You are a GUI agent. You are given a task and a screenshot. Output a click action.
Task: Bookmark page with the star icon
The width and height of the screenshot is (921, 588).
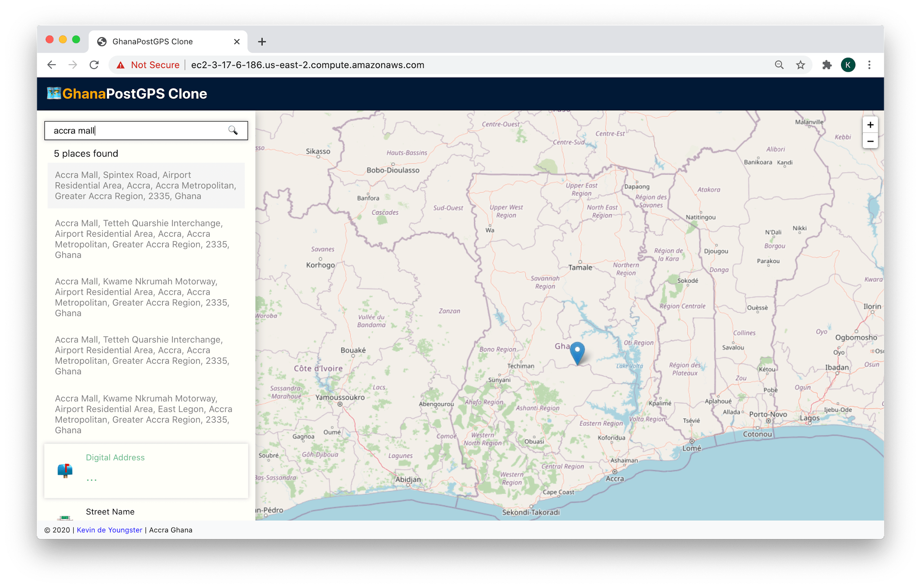tap(800, 64)
